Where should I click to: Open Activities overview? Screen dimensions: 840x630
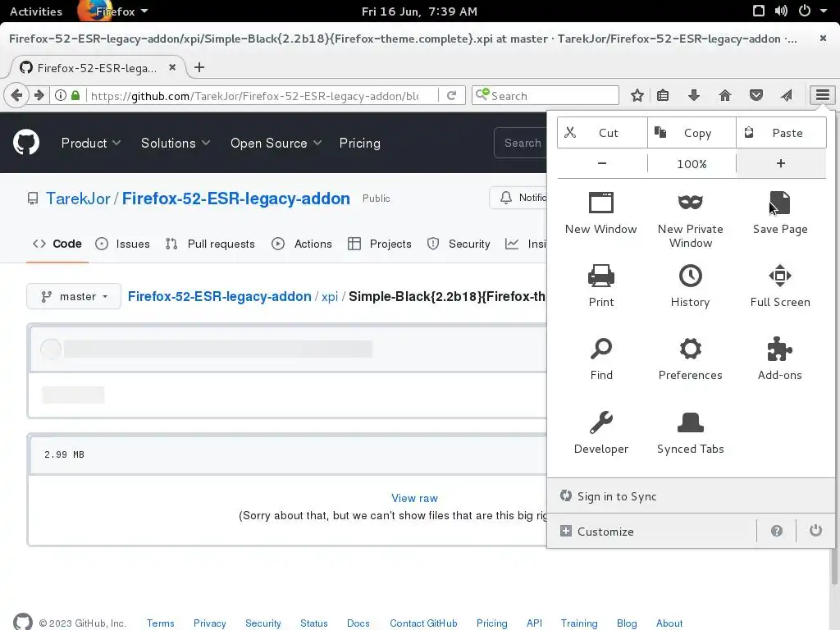[x=36, y=11]
